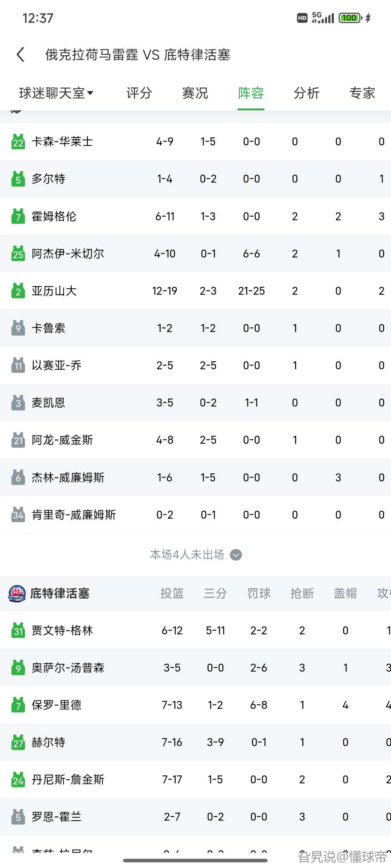Tap jersey number 22 icon for 卡森-华莱士
The image size is (391, 868).
pos(18,142)
